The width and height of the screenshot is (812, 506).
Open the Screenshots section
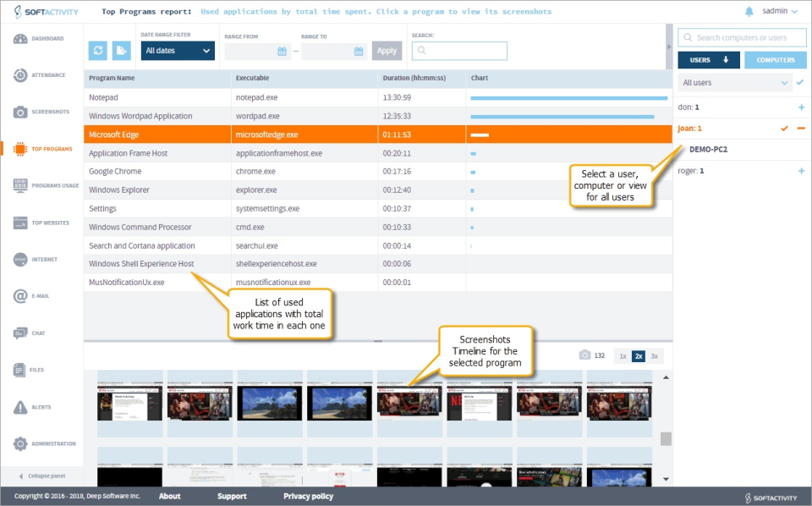[x=41, y=112]
